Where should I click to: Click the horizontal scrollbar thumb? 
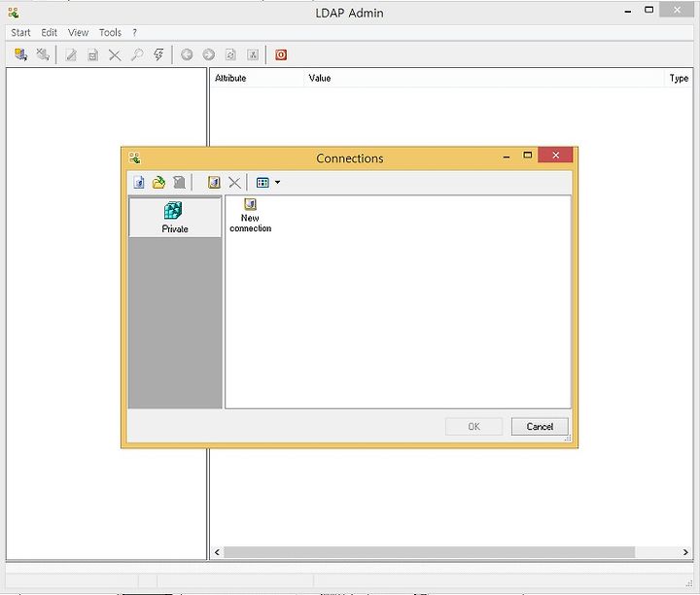click(x=429, y=552)
